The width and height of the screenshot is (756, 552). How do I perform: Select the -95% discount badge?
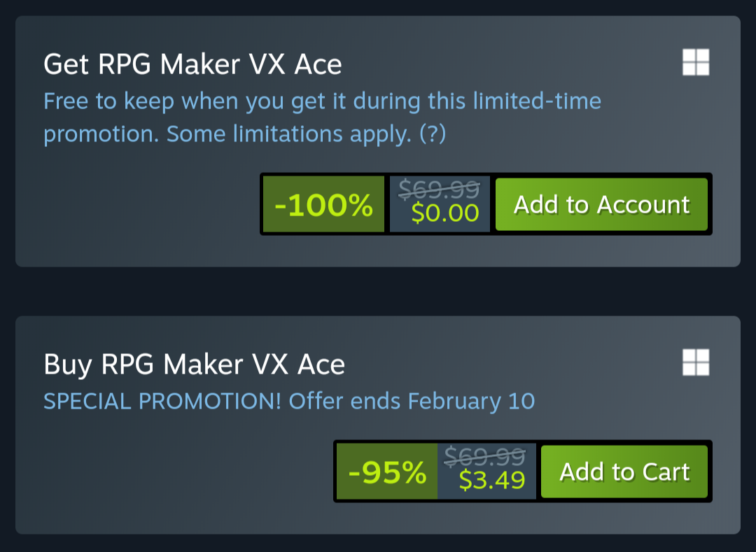(386, 471)
